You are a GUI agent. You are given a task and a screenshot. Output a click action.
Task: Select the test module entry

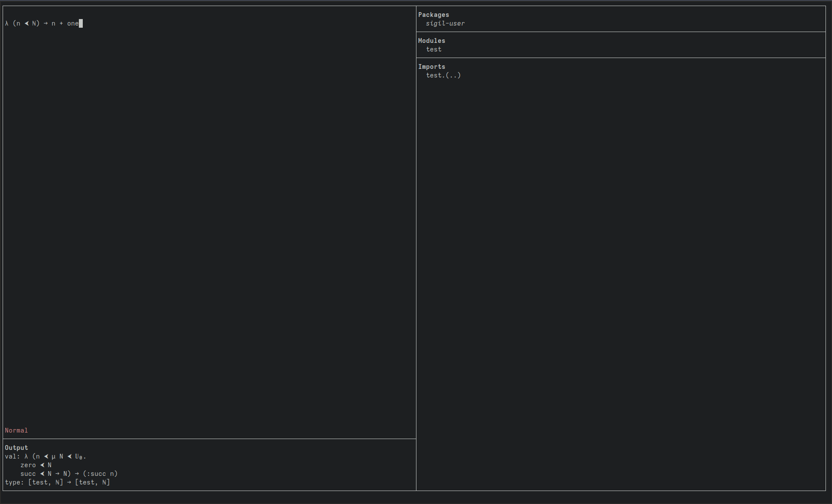(434, 49)
